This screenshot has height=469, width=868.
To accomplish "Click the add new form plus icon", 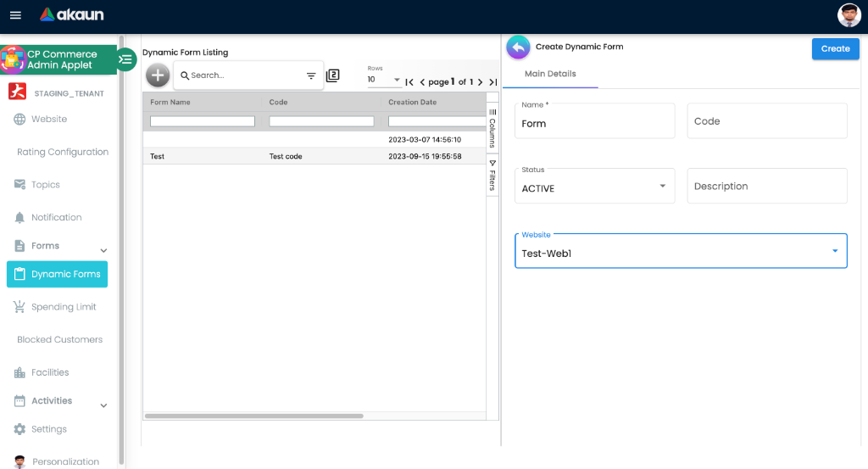I will 158,75.
